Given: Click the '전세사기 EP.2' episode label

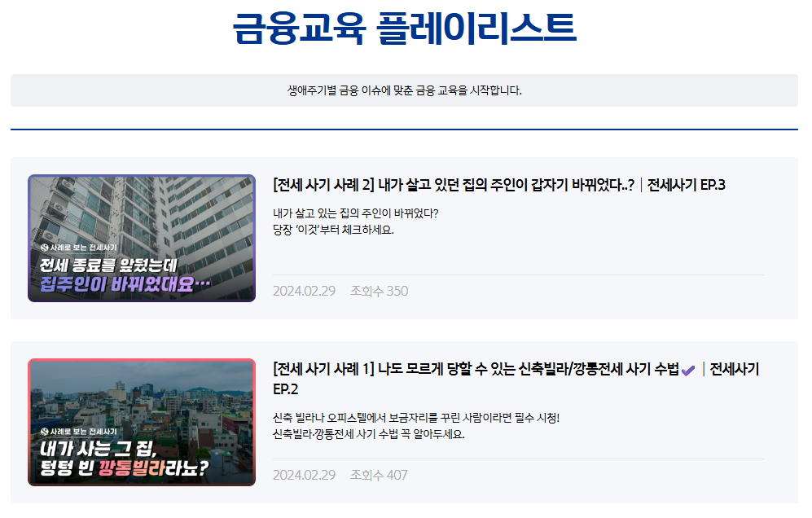Looking at the screenshot, I should [733, 370].
